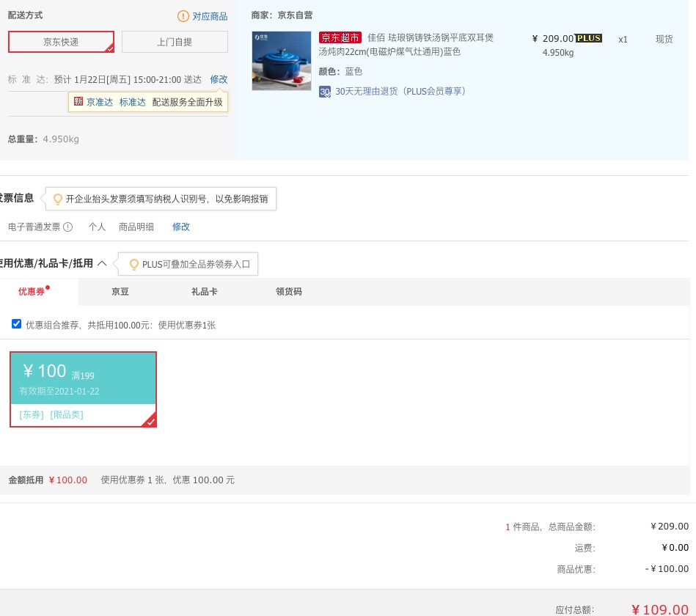Screen dimensions: 696x616
Task: Click 应付总额 ¥109.00 total
Action: (x=660, y=609)
